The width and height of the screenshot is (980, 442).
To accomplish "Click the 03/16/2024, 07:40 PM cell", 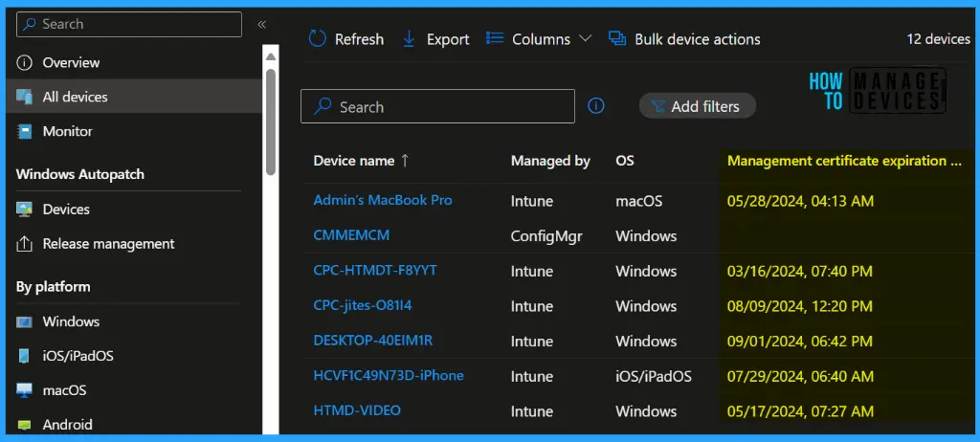I will click(800, 272).
